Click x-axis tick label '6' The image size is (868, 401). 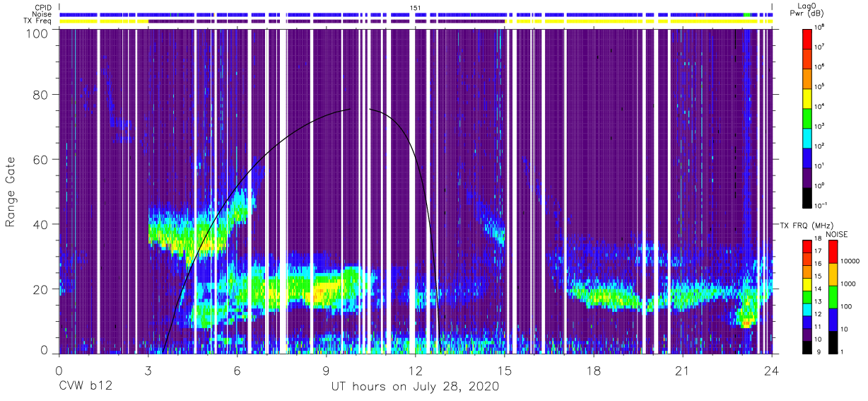point(237,371)
